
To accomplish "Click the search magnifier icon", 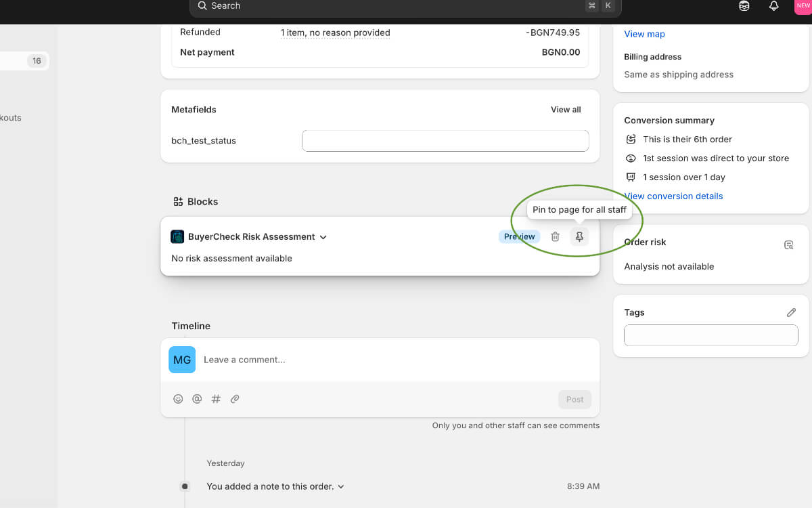I will tap(202, 5).
